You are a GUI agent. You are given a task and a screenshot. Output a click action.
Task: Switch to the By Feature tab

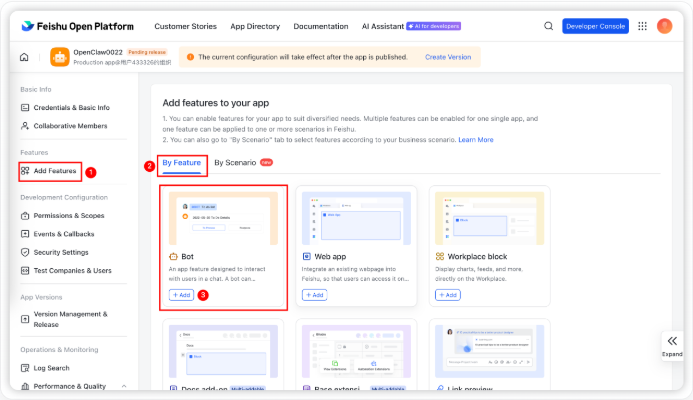[182, 163]
